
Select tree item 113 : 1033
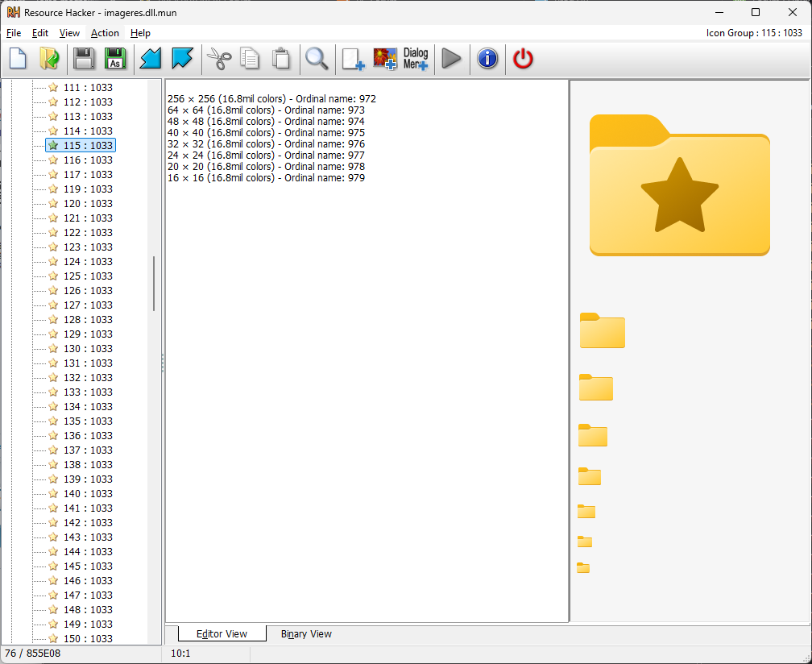pos(88,117)
